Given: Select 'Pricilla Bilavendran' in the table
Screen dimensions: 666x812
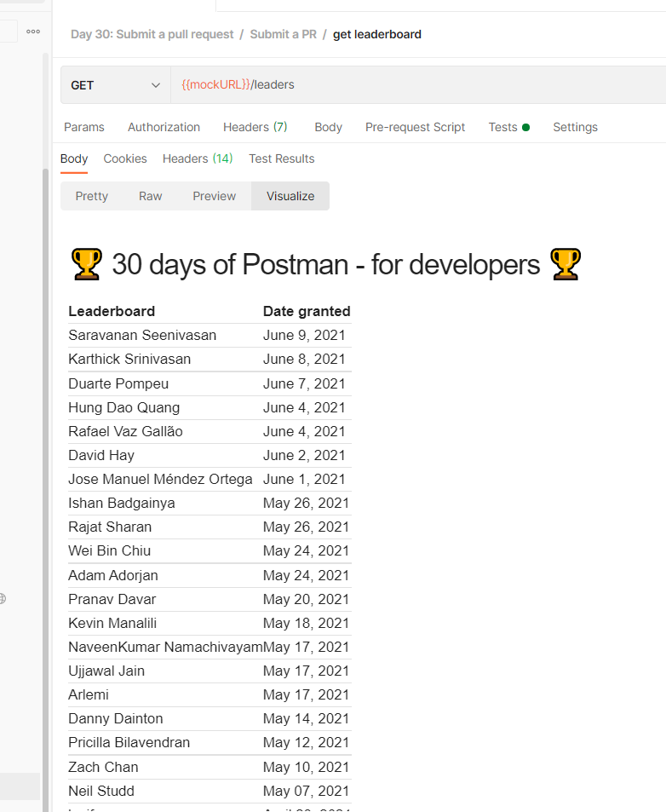Looking at the screenshot, I should point(129,743).
